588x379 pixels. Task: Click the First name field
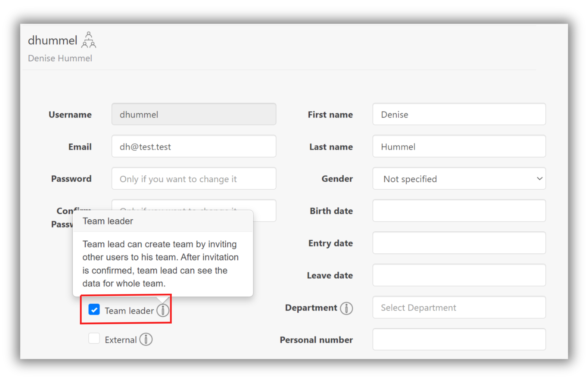[x=459, y=114]
